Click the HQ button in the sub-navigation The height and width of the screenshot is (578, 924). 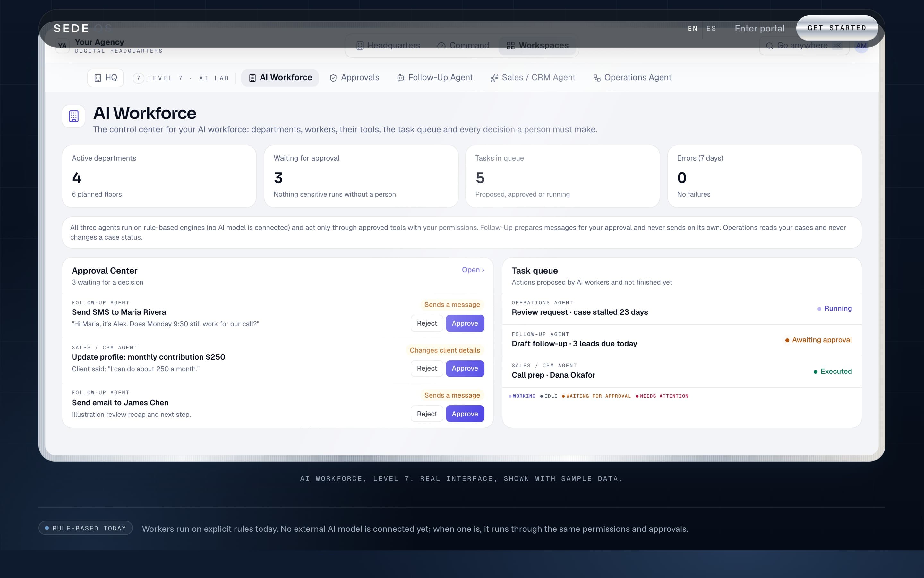(x=105, y=78)
